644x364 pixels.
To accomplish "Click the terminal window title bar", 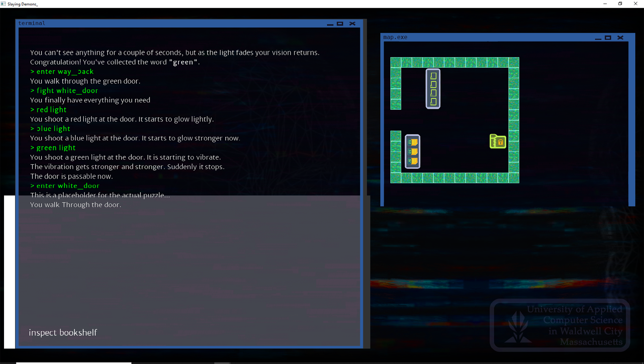I will point(168,23).
